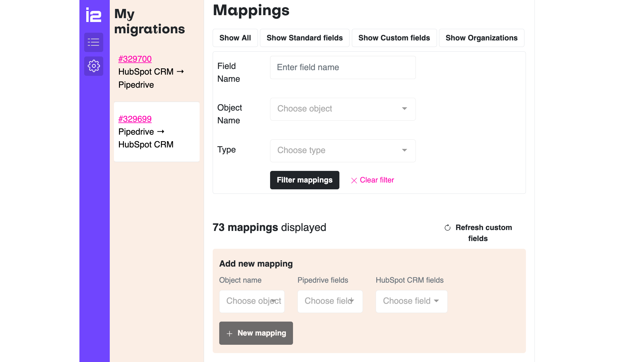Select Show Organizations tab
Screen dimensions: 644x362
(481, 38)
